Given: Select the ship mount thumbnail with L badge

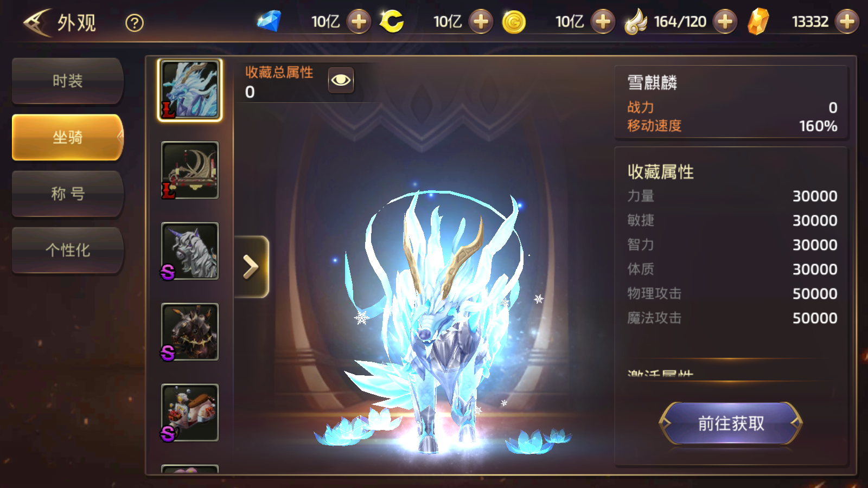Looking at the screenshot, I should [x=190, y=170].
